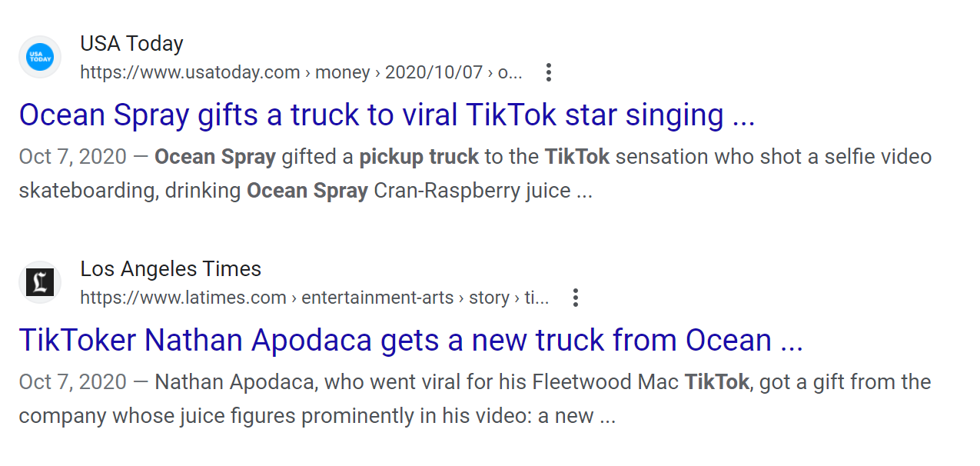Click 'story' in the LA Times breadcrumb

point(489,298)
